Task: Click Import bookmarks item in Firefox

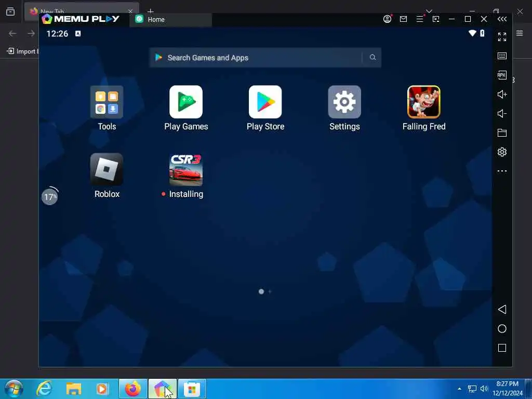Action: [x=22, y=51]
